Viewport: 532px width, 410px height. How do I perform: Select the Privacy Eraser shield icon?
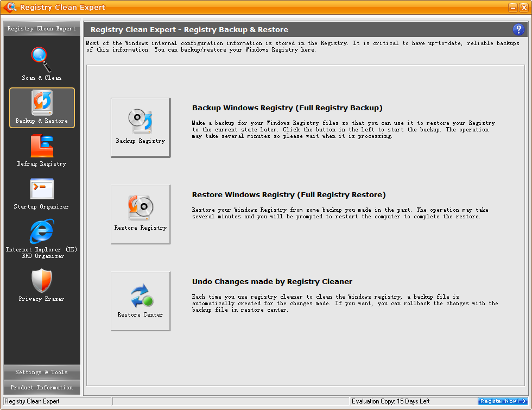pos(42,281)
